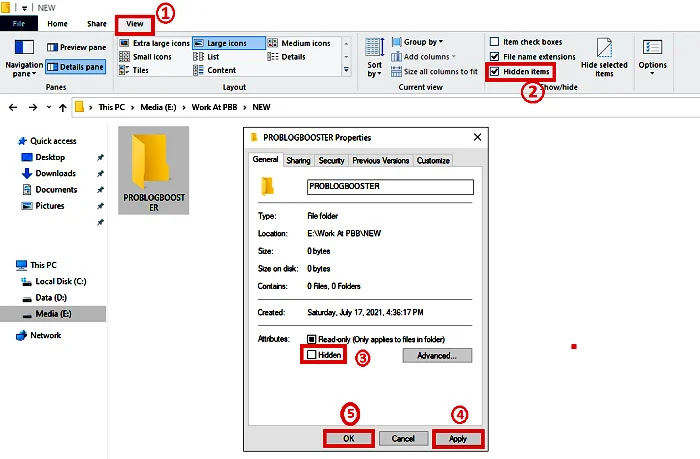Toggle Item check boxes option
700x459 pixels.
pos(495,42)
